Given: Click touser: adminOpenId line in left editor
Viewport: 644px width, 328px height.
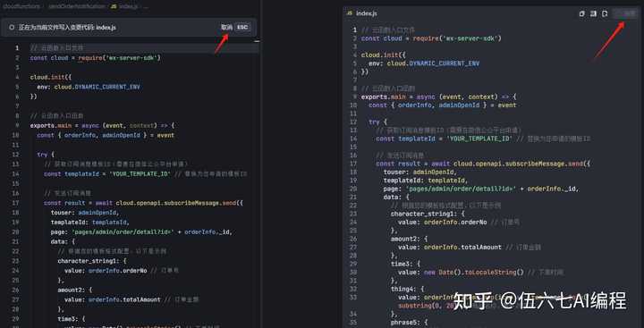Looking at the screenshot, I should click(x=85, y=213).
